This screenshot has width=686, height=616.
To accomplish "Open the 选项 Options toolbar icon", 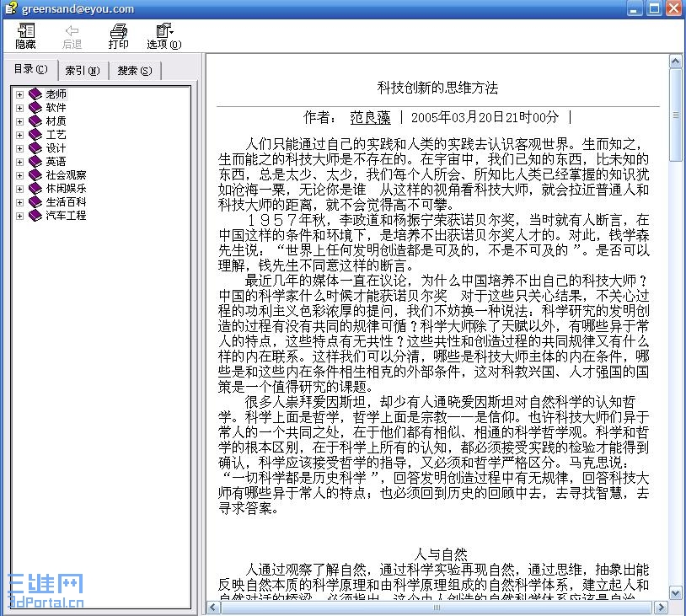I will tap(163, 34).
